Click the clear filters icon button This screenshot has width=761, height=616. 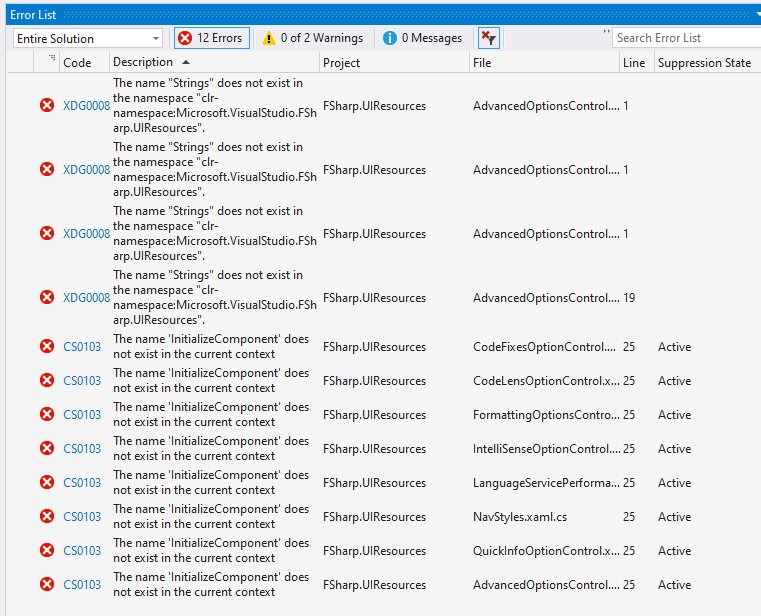[x=488, y=38]
